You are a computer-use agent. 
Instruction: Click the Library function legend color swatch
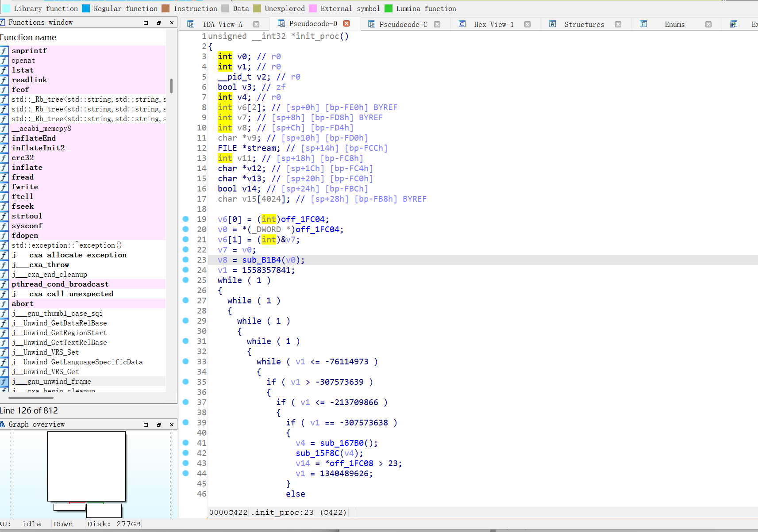coord(6,8)
